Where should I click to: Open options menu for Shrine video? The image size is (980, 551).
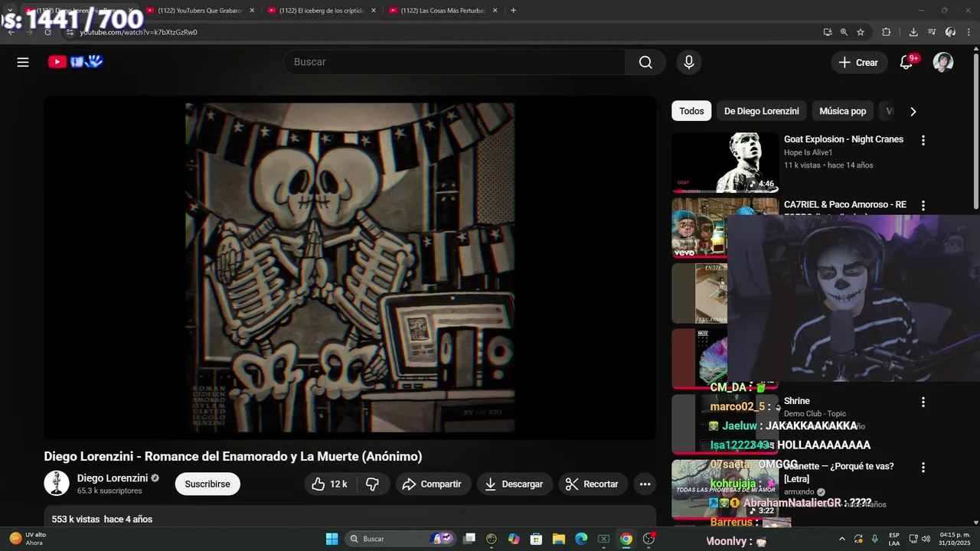click(x=923, y=402)
